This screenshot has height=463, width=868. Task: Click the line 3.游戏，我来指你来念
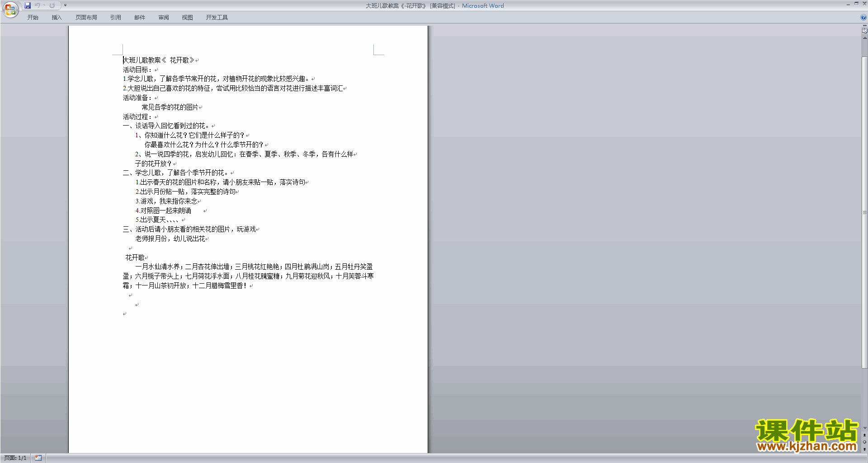166,201
